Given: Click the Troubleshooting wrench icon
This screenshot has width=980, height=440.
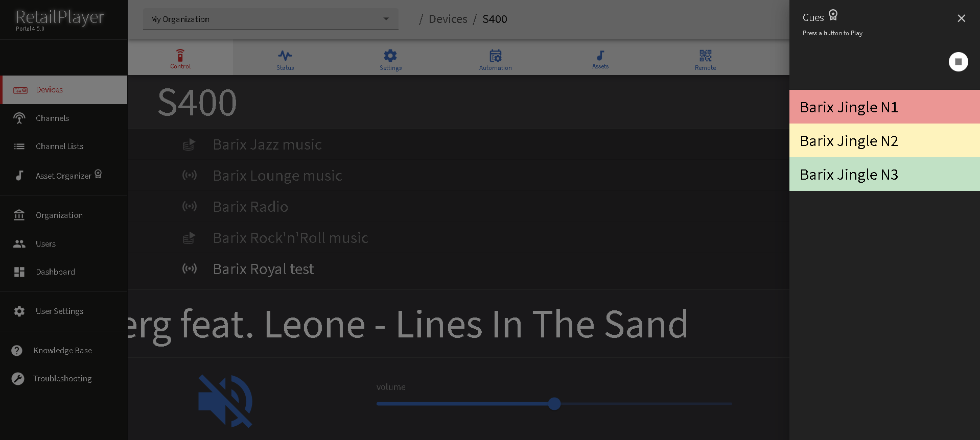Looking at the screenshot, I should pos(18,379).
